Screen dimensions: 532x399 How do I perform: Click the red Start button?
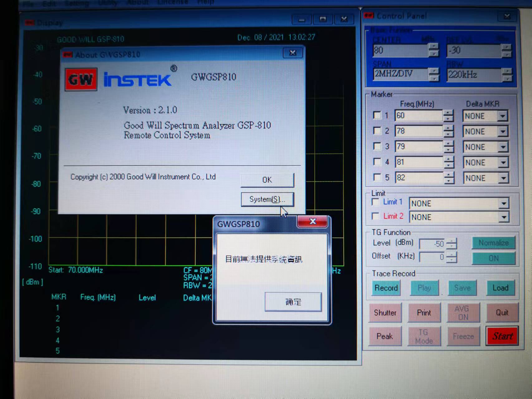pyautogui.click(x=502, y=336)
